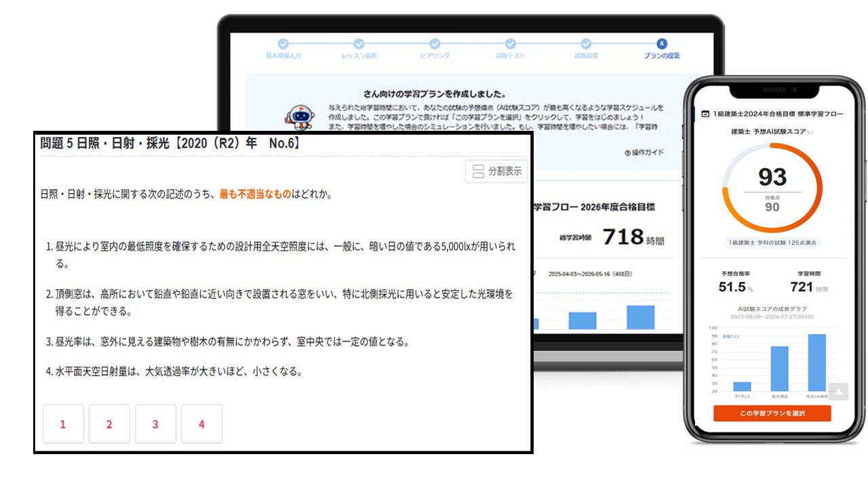The width and height of the screenshot is (868, 488).
Task: Click the scroll-to-top arrow on phone
Action: [838, 392]
